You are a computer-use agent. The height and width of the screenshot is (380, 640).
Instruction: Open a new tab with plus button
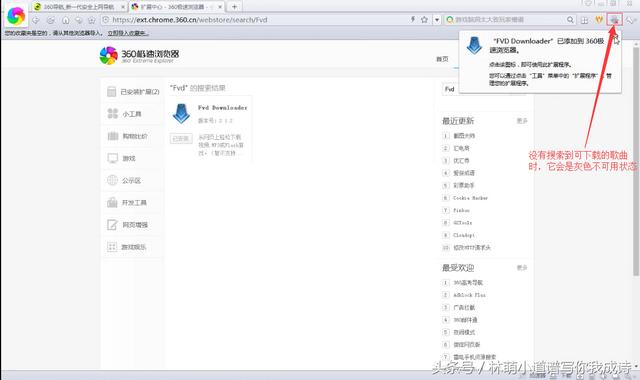(x=234, y=7)
